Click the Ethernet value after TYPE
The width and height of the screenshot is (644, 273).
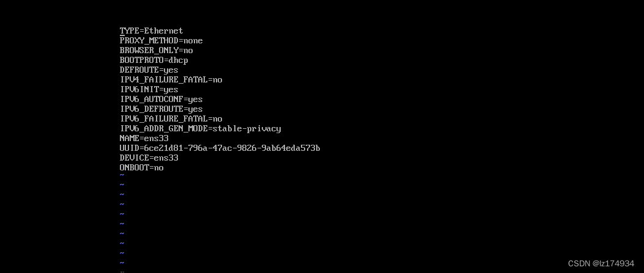163,31
